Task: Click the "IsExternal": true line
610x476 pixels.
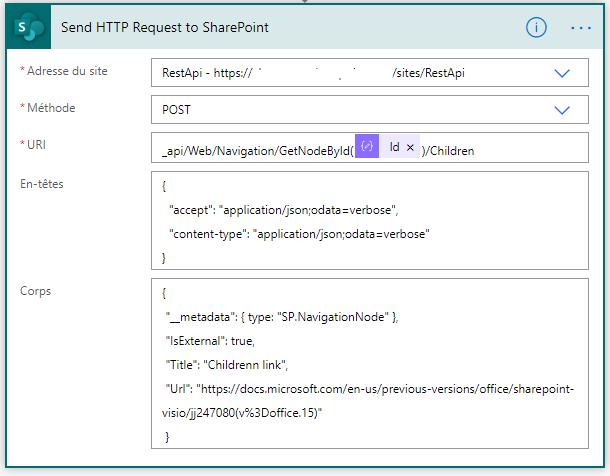Action: (210, 341)
